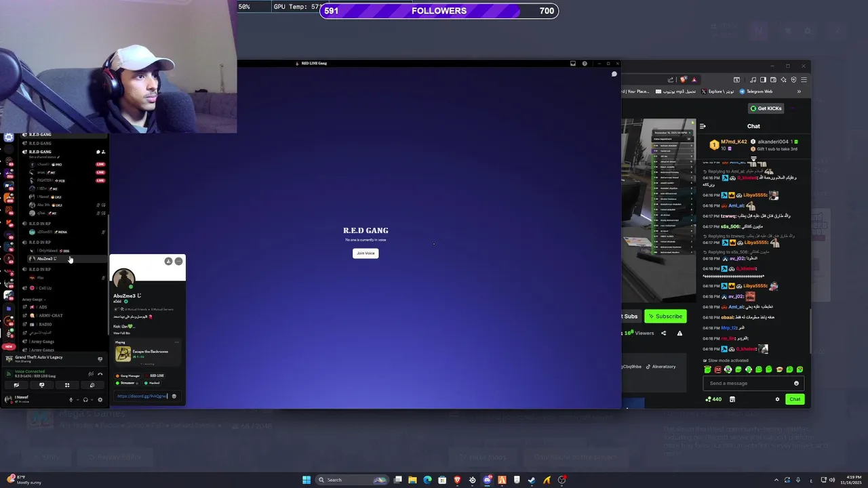Click Brave Shields lion icon

683,80
